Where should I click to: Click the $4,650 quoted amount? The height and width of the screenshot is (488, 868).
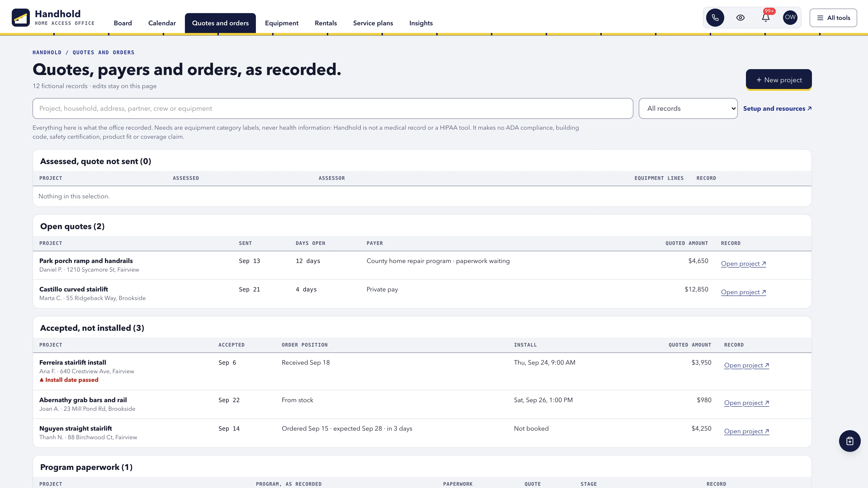(698, 261)
